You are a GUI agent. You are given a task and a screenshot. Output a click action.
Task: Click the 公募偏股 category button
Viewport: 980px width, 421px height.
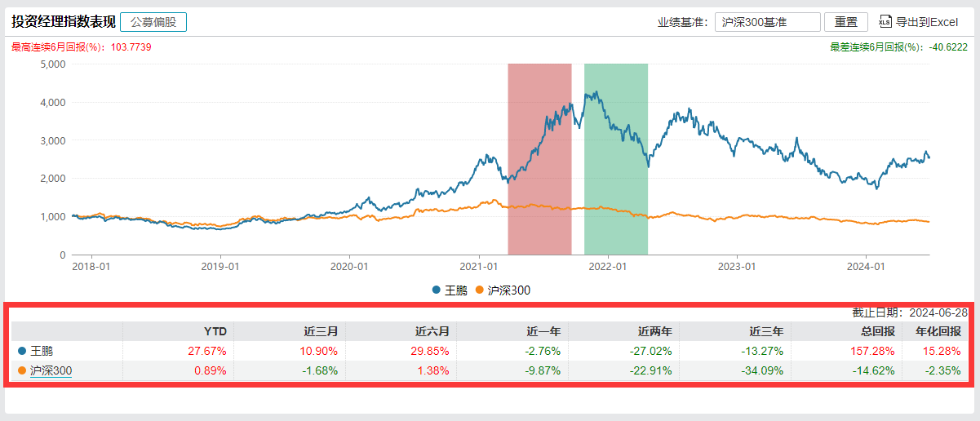[153, 22]
